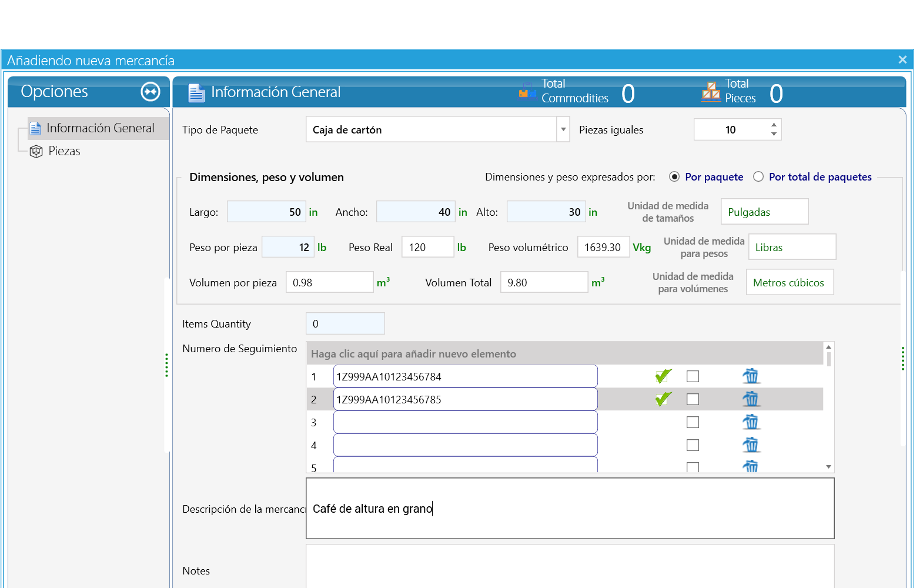Image resolution: width=923 pixels, height=588 pixels.
Task: Click trash icon for tracking row 4
Action: tap(751, 445)
